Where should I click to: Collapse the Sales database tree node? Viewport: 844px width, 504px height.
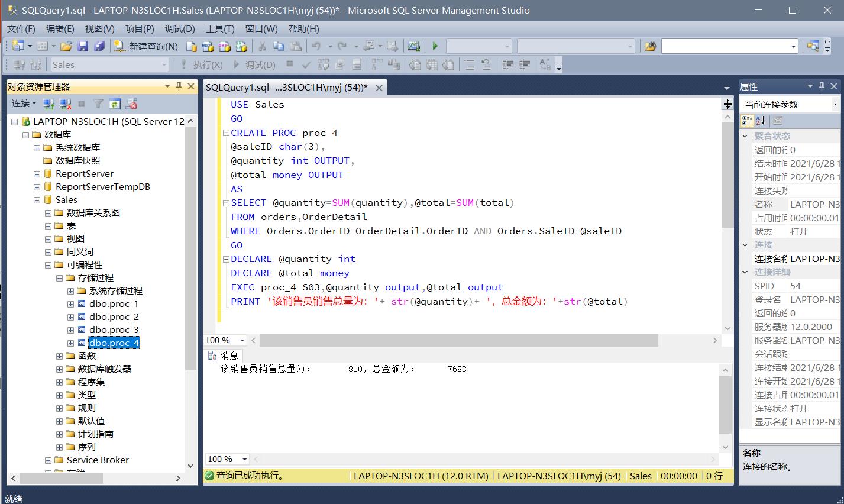click(x=37, y=200)
